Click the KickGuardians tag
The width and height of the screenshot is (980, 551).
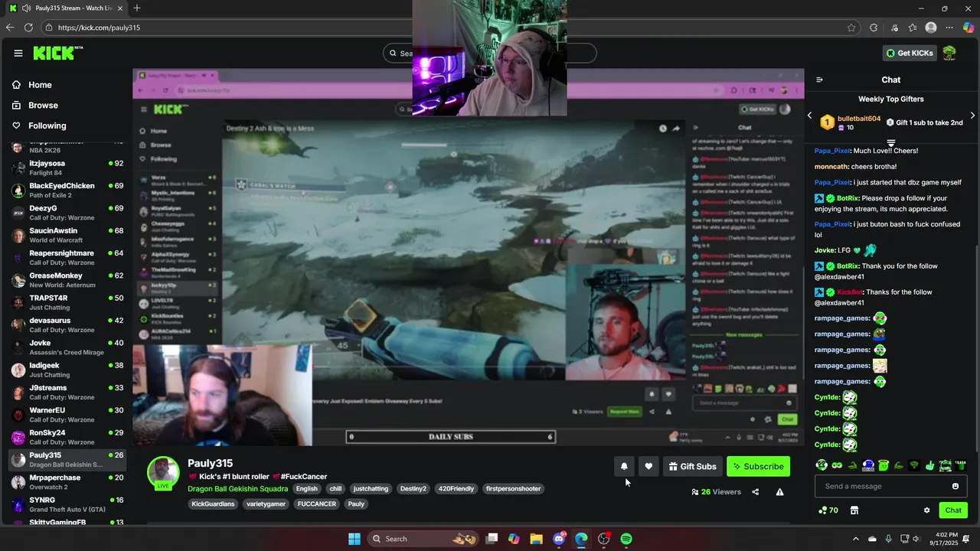coord(213,504)
